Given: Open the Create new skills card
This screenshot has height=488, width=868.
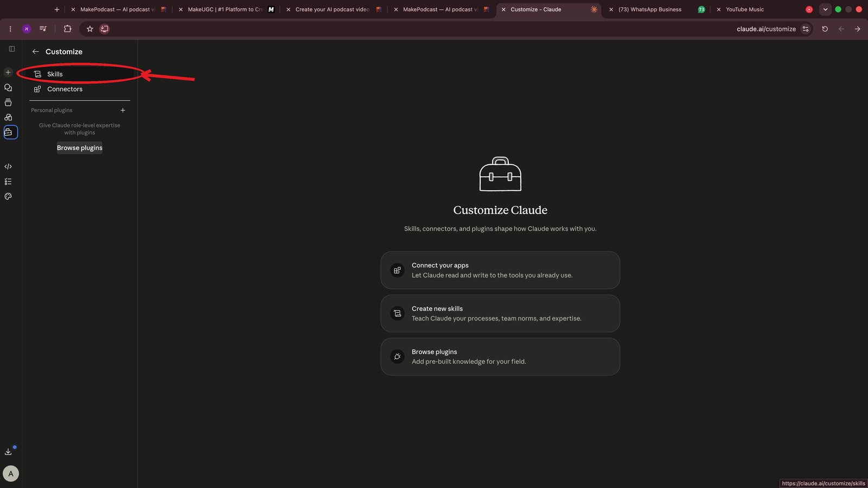Looking at the screenshot, I should click(x=500, y=313).
